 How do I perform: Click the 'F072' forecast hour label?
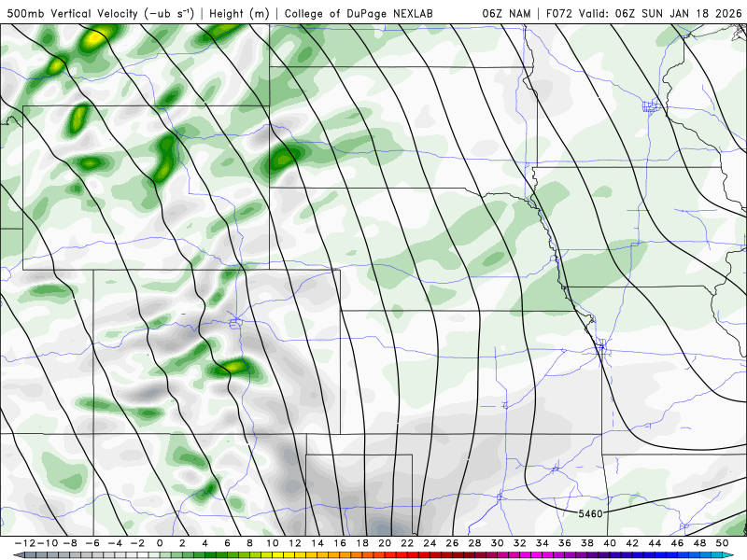pyautogui.click(x=558, y=14)
